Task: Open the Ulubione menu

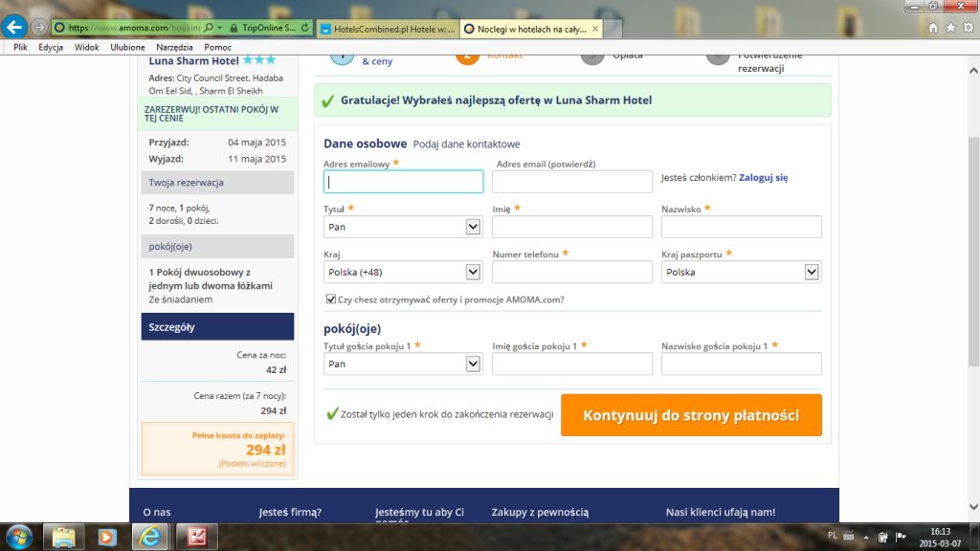Action: click(x=127, y=47)
